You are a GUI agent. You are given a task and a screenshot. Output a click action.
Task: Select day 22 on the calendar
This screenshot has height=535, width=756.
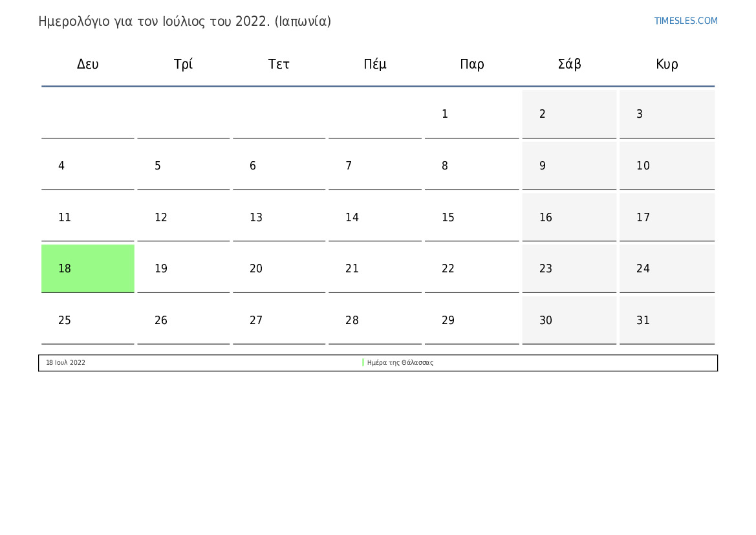[x=471, y=268]
